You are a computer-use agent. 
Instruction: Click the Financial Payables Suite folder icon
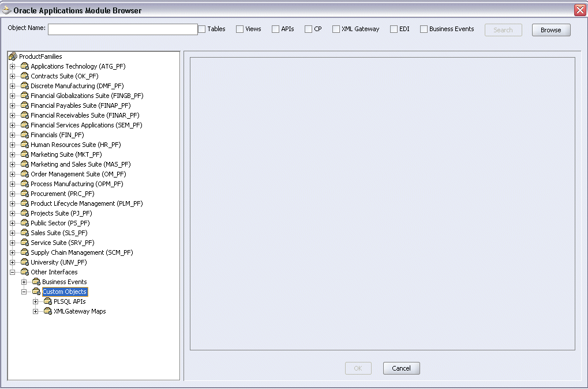[25, 105]
